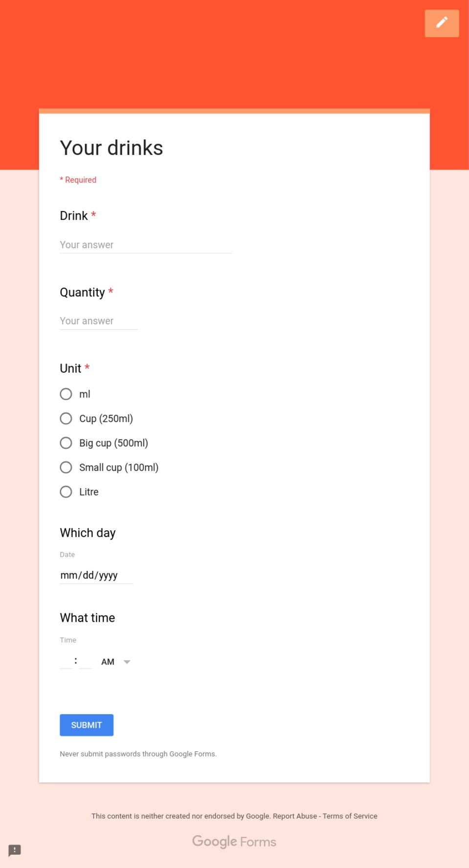469x868 pixels.
Task: Click the Quantity answer field
Action: tap(98, 321)
